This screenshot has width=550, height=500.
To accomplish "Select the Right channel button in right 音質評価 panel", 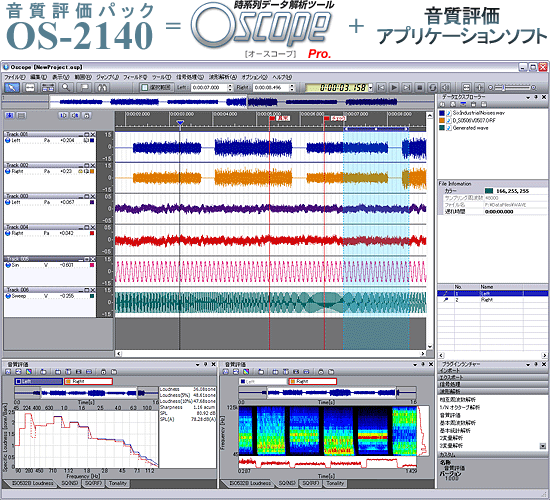I will (312, 381).
